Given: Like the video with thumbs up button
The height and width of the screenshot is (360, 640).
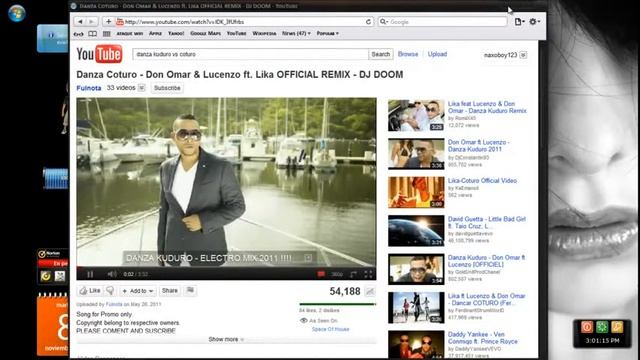Looking at the screenshot, I should tap(90, 291).
